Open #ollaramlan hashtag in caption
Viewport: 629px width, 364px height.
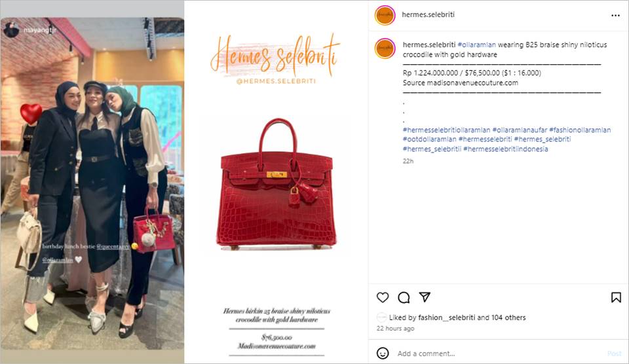[x=476, y=45]
